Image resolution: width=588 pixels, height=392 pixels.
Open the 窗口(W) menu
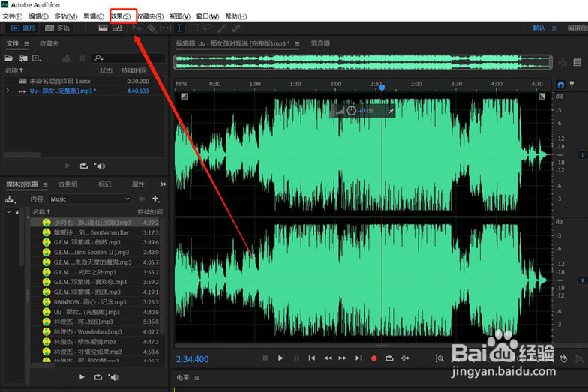tap(208, 16)
